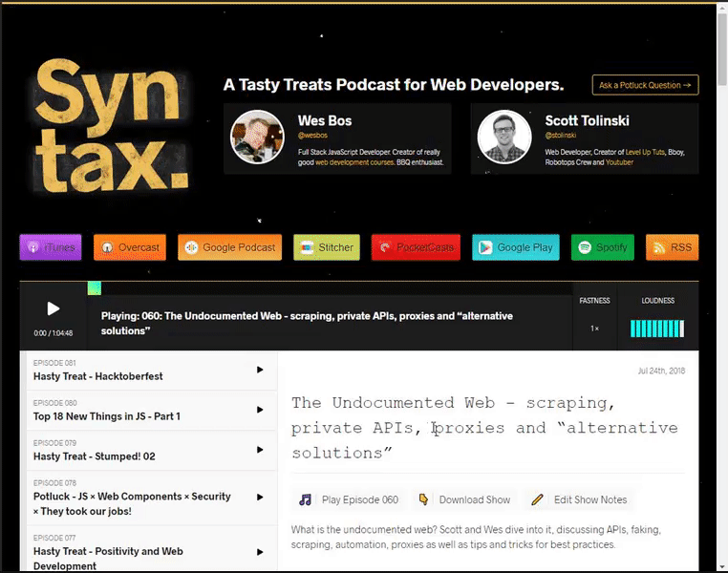Click Download Show button text
Image resolution: width=728 pixels, height=573 pixels.
pyautogui.click(x=475, y=499)
